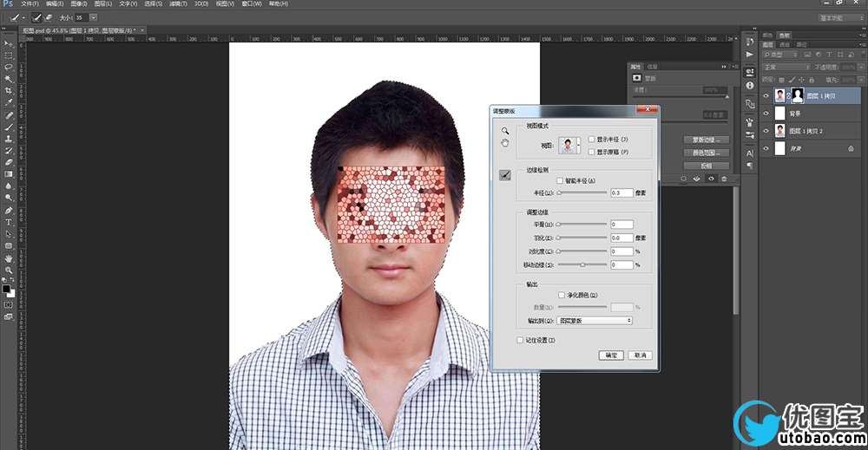Select the Zoom tool in the toolbox
868x450 pixels.
coord(9,271)
